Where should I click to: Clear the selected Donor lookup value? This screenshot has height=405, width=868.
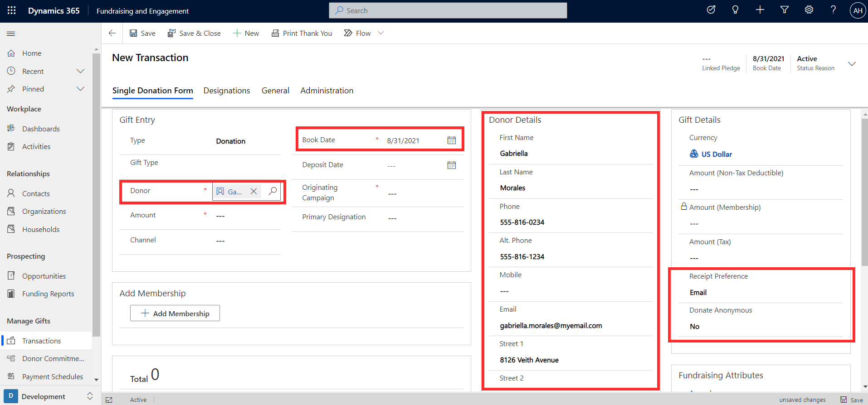[254, 191]
